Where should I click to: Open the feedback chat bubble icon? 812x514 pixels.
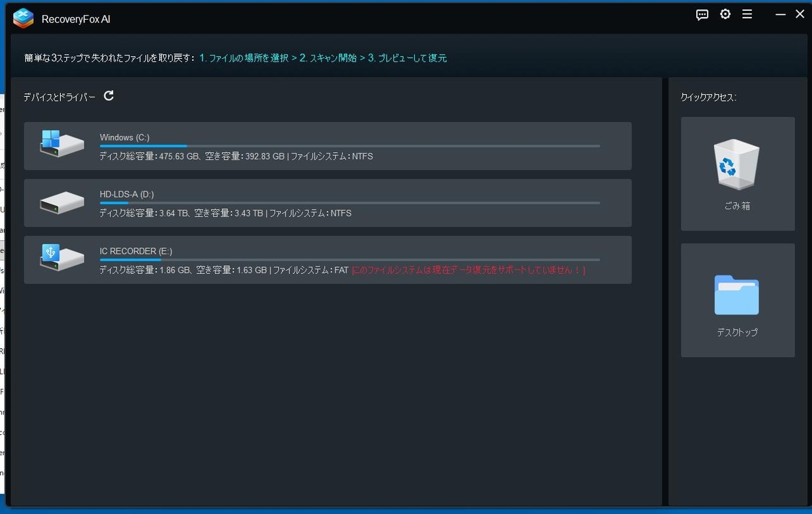point(702,15)
